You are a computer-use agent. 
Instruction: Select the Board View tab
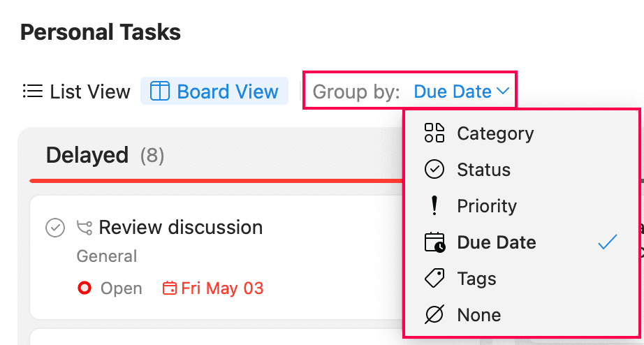pyautogui.click(x=215, y=91)
